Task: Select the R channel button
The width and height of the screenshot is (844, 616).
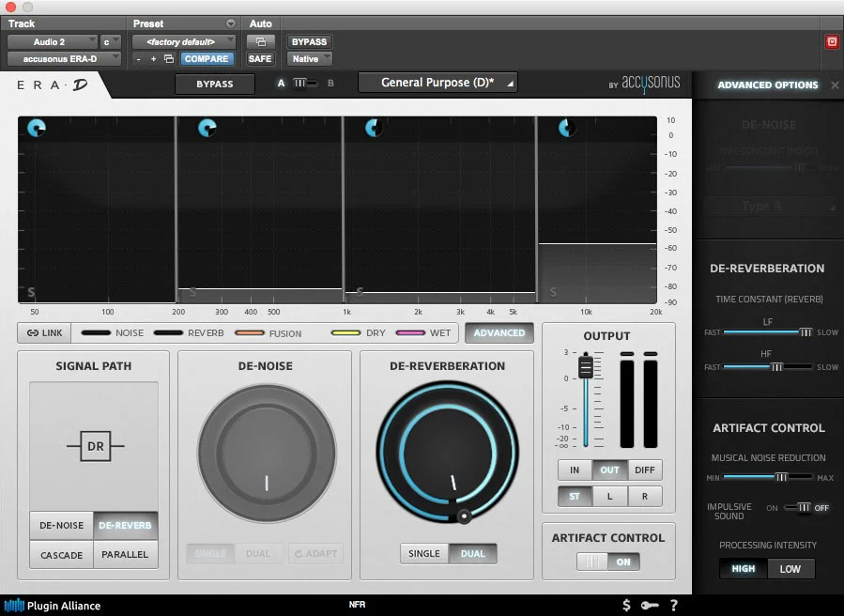Action: (x=644, y=497)
